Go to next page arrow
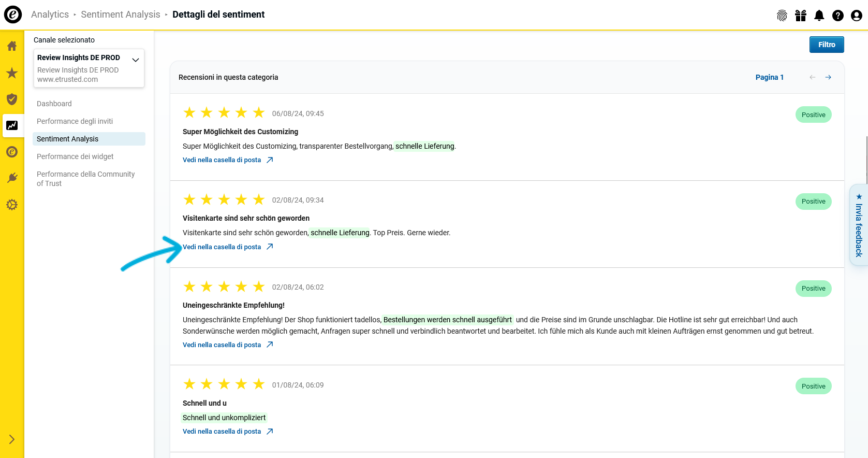This screenshot has width=868, height=458. [x=828, y=77]
